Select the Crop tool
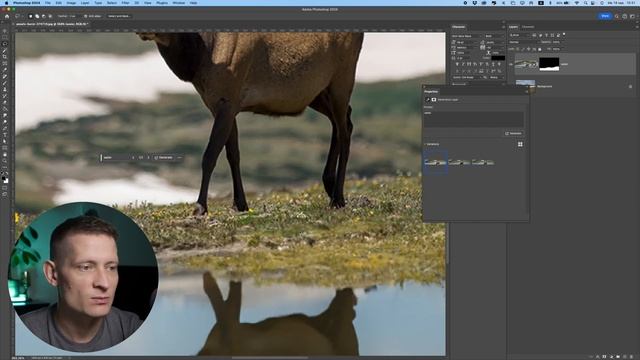Image resolution: width=640 pixels, height=360 pixels. 5,57
